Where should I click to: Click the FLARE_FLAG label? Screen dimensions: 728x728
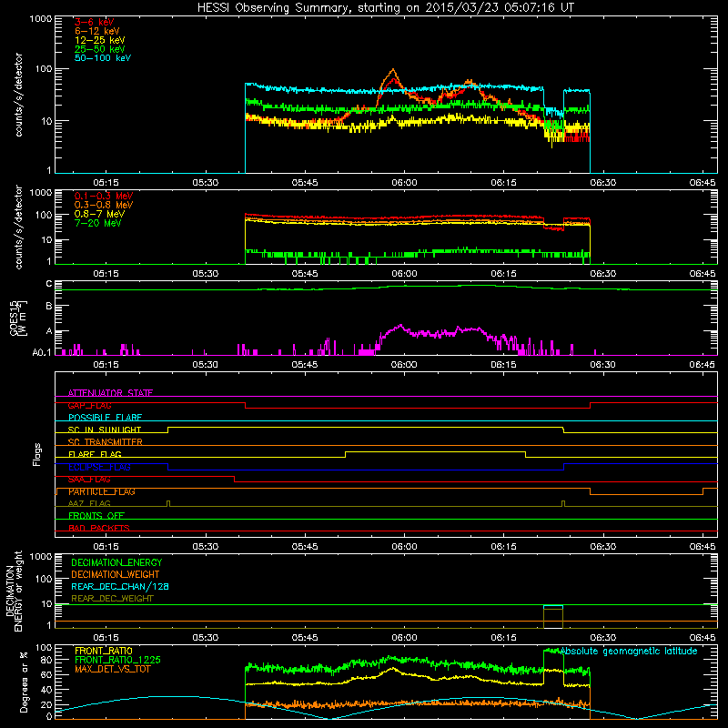click(x=95, y=454)
